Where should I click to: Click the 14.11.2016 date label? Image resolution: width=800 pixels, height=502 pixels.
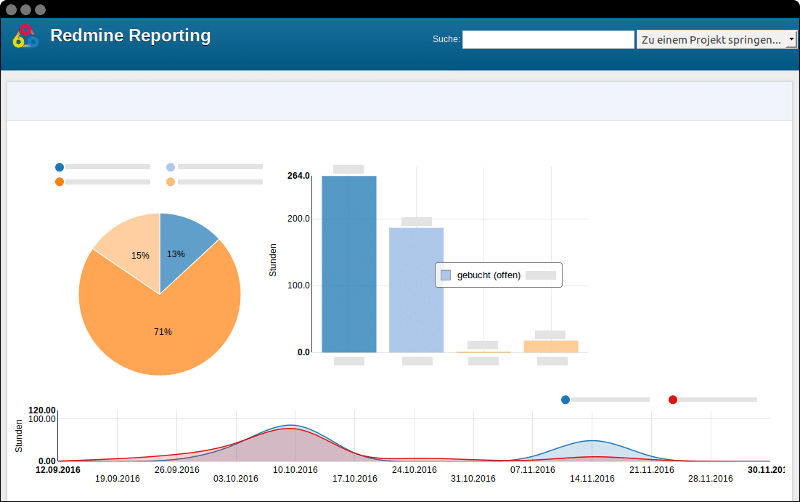(592, 479)
